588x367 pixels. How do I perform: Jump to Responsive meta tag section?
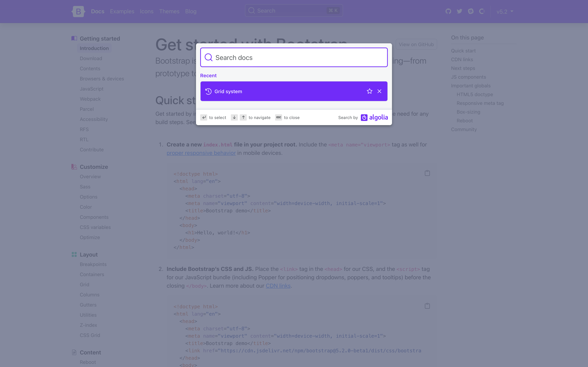480,103
